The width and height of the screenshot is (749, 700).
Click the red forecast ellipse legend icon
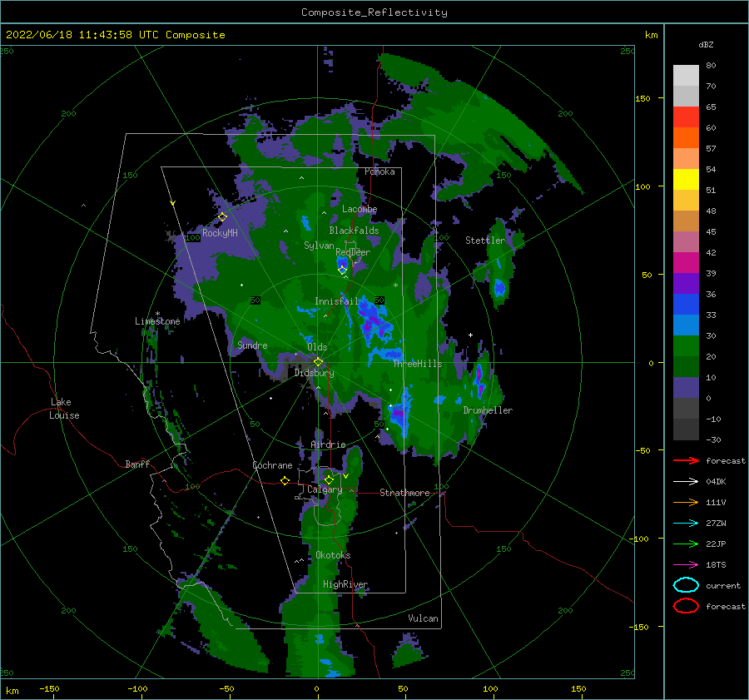coord(686,606)
